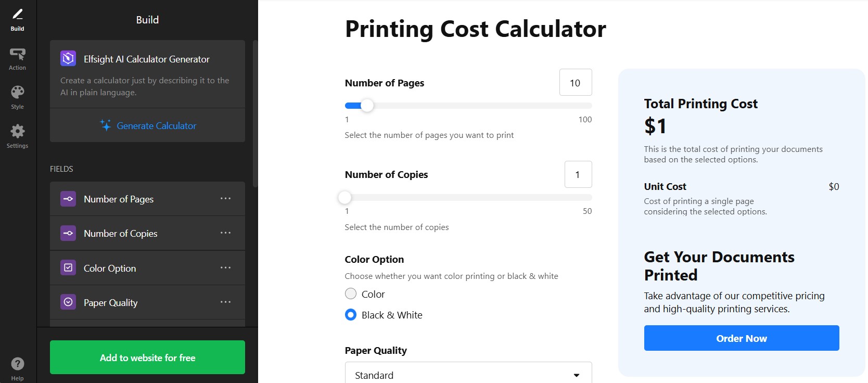Viewport: 868px width, 383px height.
Task: Select the Color radio option
Action: (351, 294)
